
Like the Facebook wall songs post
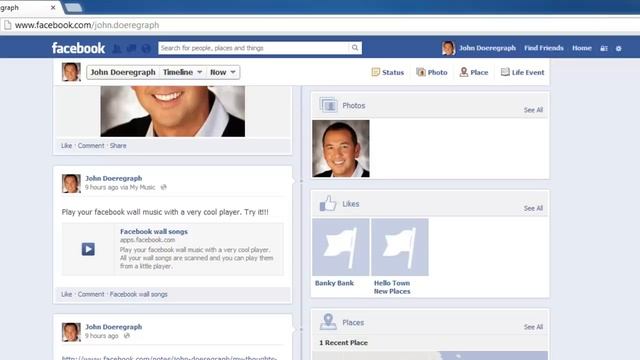(x=66, y=294)
